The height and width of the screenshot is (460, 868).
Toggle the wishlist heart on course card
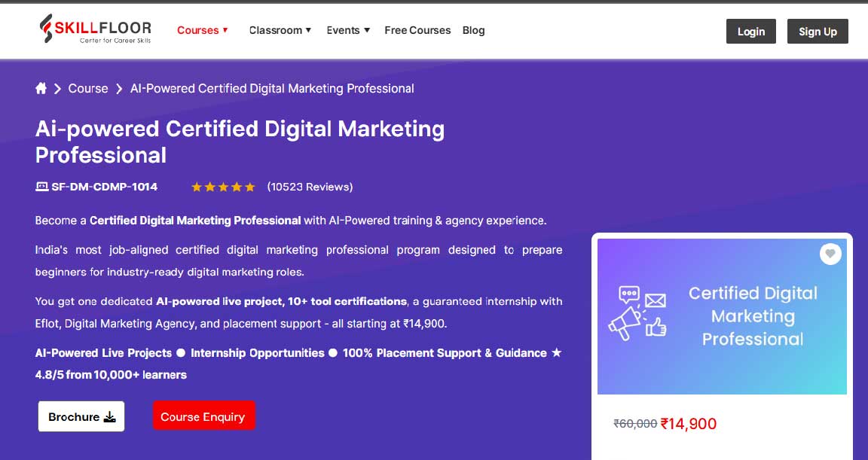pos(830,254)
